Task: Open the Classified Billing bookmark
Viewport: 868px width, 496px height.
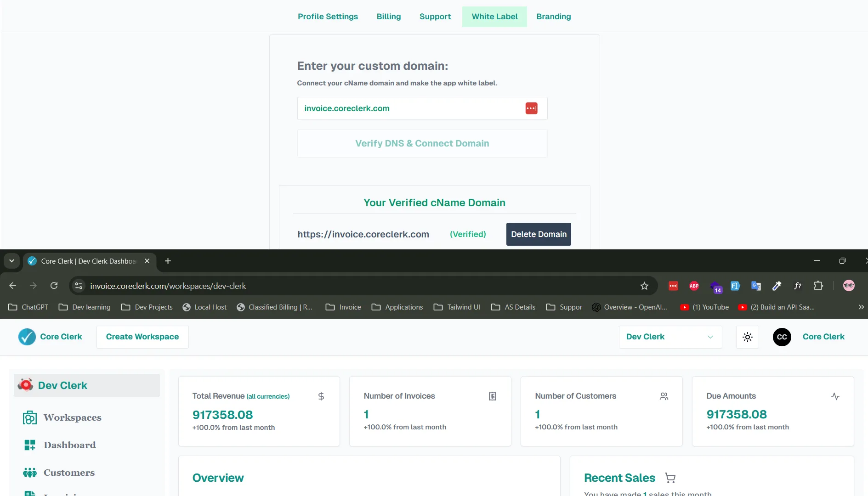Action: coord(275,307)
